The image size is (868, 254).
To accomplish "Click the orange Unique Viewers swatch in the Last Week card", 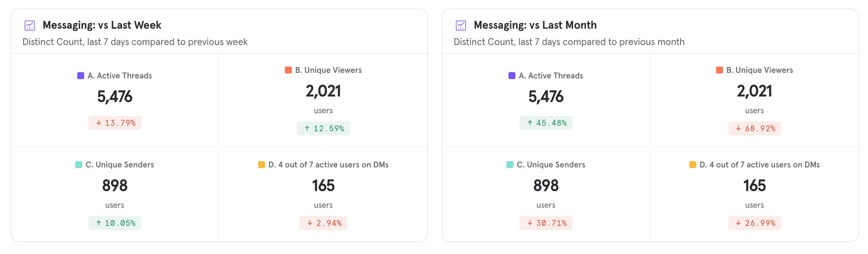I will pyautogui.click(x=288, y=70).
